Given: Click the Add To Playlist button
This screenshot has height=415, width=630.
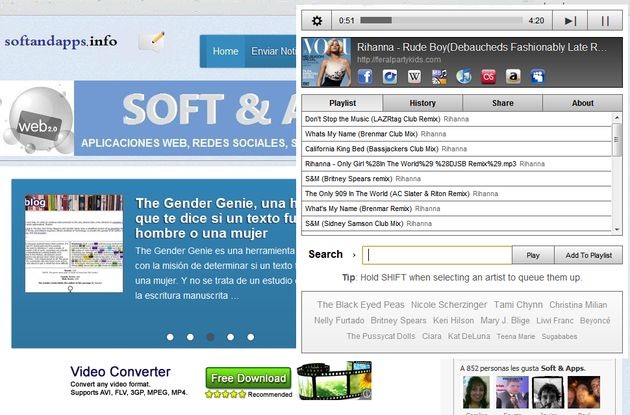Looking at the screenshot, I should click(589, 255).
